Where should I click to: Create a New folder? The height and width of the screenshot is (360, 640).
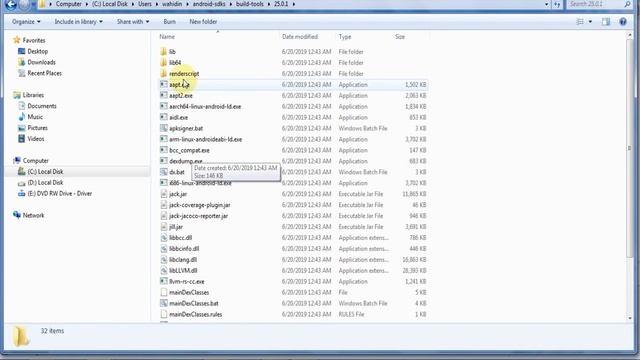coord(203,22)
